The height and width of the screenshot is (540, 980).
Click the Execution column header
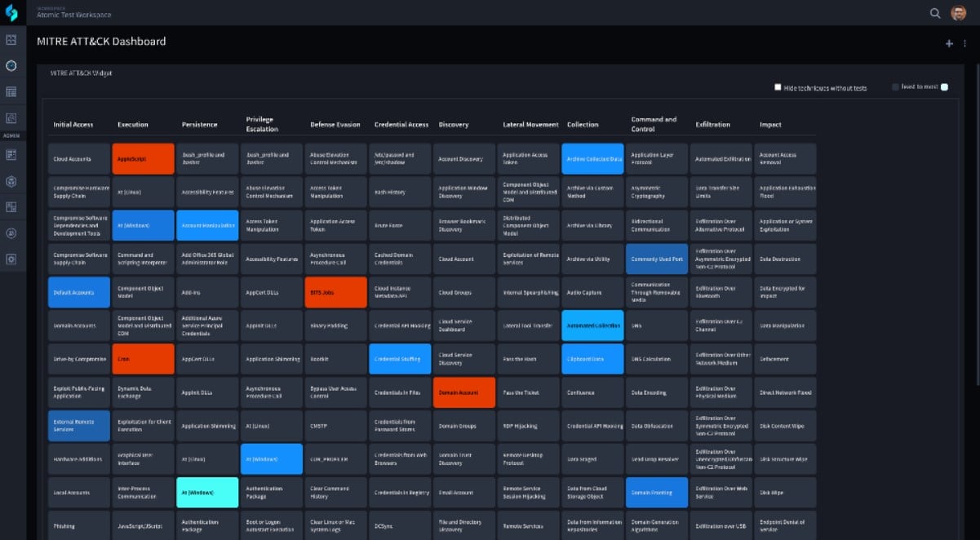coord(133,125)
